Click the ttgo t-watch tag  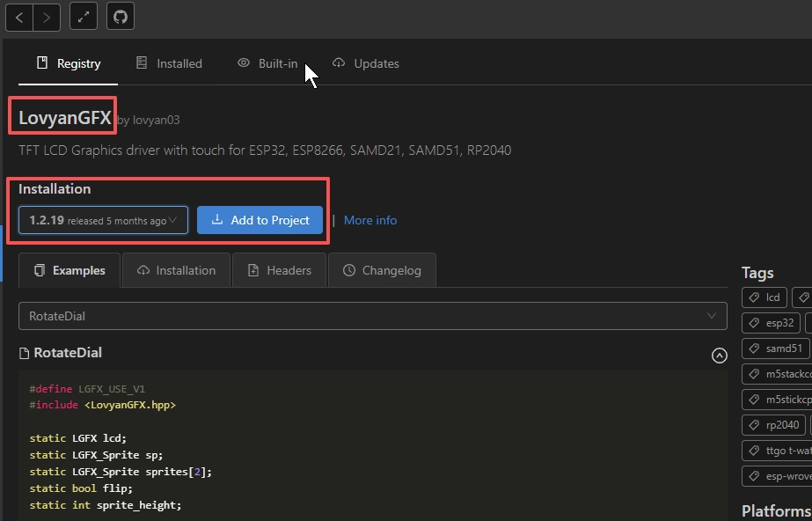[x=777, y=451]
